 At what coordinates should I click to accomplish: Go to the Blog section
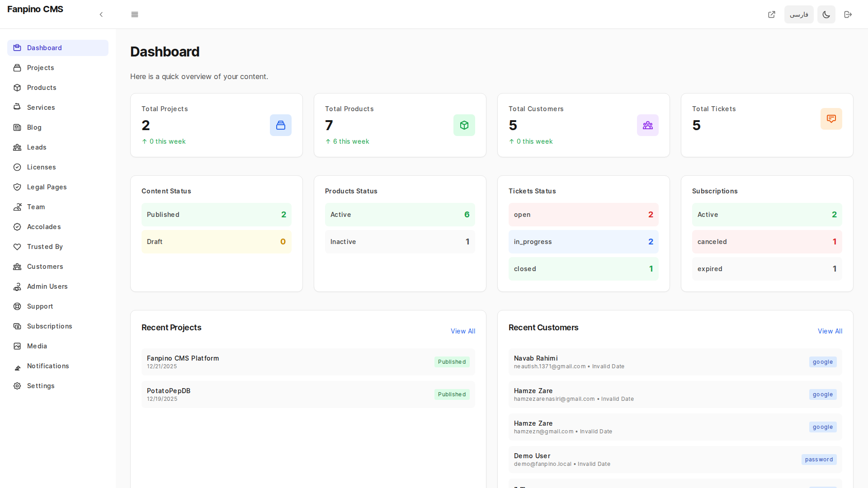(x=58, y=127)
